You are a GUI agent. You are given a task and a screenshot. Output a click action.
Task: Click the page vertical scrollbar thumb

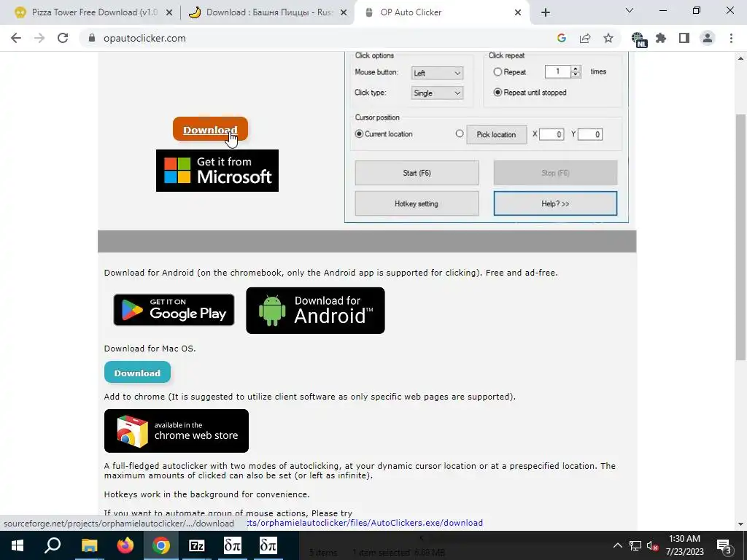point(740,237)
